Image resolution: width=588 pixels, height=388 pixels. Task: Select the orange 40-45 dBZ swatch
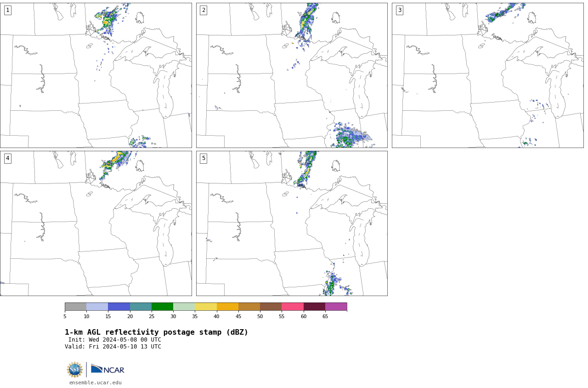coord(227,307)
